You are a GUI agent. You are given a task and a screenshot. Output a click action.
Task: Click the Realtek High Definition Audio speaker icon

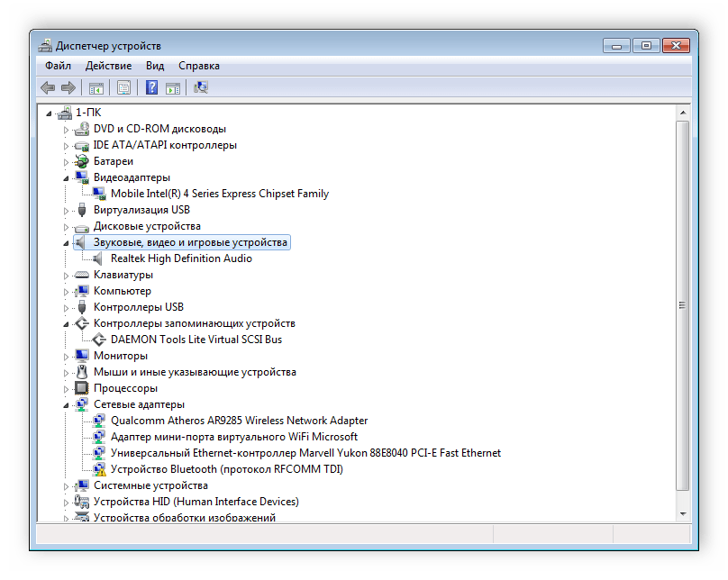tap(98, 258)
